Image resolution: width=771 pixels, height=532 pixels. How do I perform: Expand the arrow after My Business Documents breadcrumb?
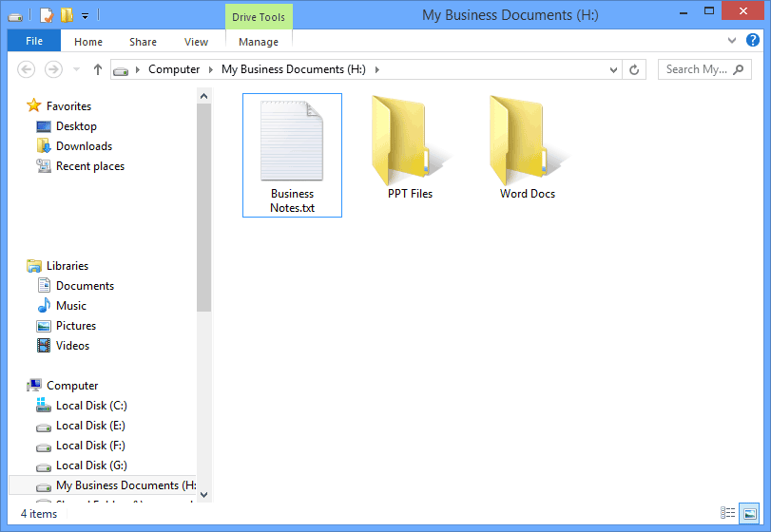tap(377, 69)
